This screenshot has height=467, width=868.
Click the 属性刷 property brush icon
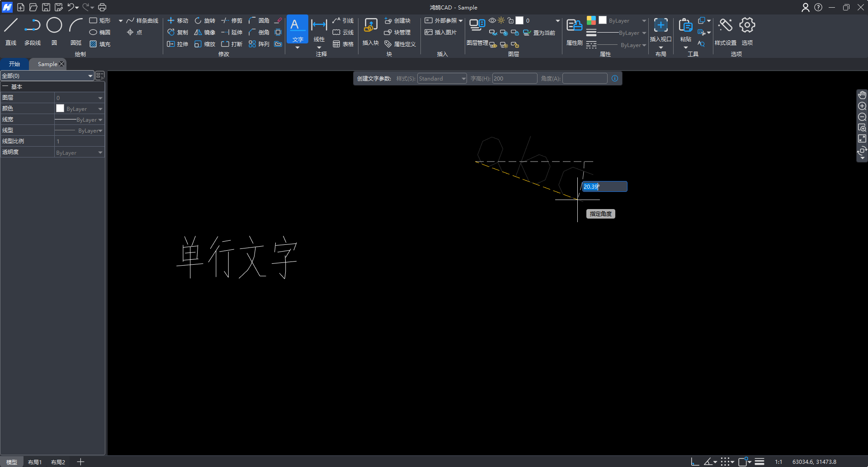point(574,31)
